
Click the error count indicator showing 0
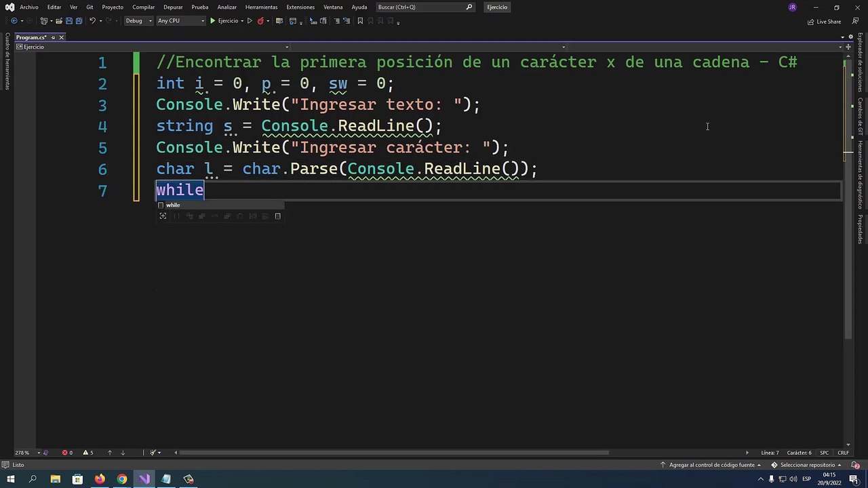coord(67,453)
